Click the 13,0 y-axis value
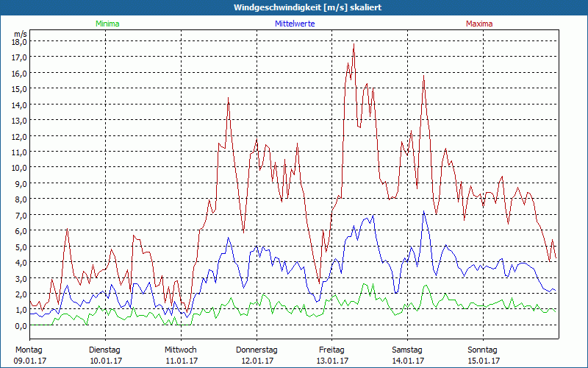The image size is (588, 368). click(20, 121)
